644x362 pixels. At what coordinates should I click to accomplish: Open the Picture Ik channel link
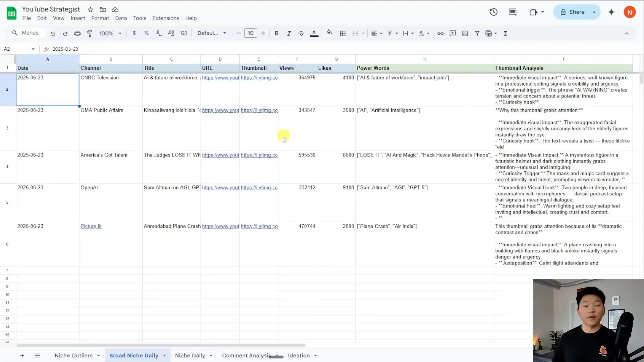[91, 226]
